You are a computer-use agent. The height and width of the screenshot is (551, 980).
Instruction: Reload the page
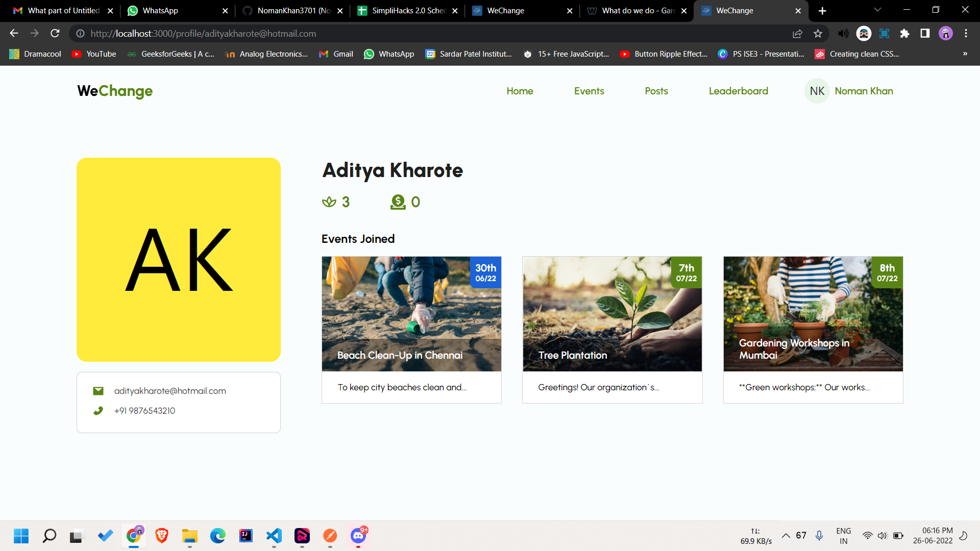click(55, 34)
